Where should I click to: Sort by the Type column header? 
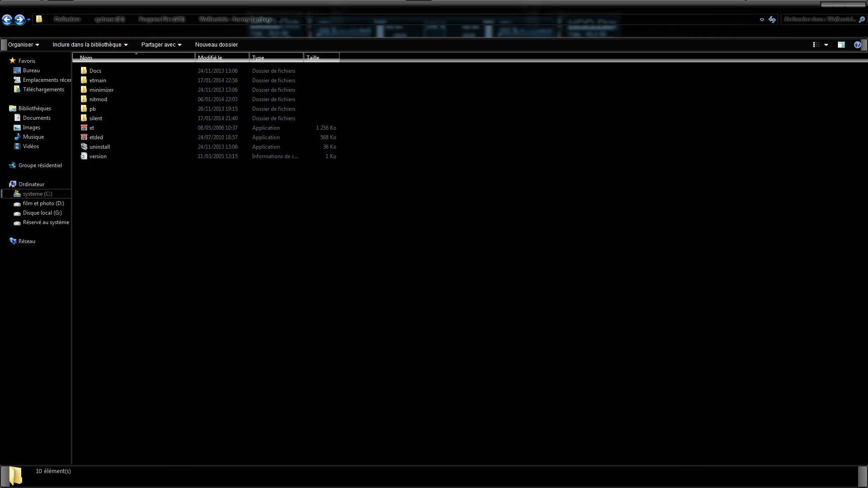(276, 57)
